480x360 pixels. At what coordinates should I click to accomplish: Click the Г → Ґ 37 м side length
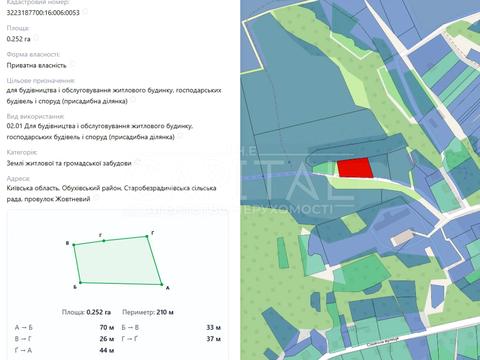click(171, 339)
